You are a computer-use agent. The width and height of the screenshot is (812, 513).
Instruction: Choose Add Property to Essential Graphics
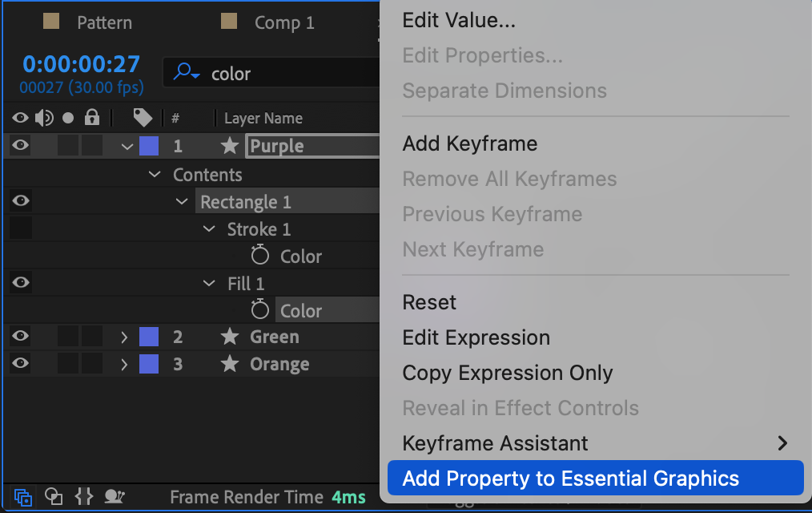[x=570, y=479]
